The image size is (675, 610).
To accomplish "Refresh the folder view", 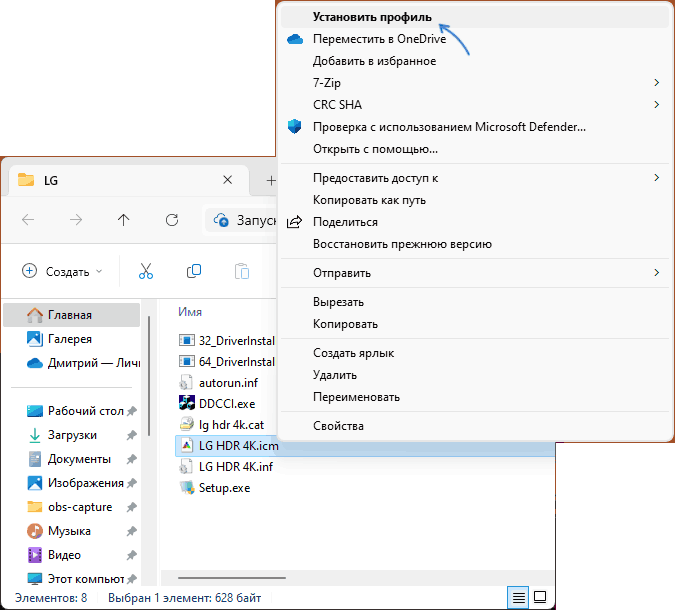I will pyautogui.click(x=172, y=220).
